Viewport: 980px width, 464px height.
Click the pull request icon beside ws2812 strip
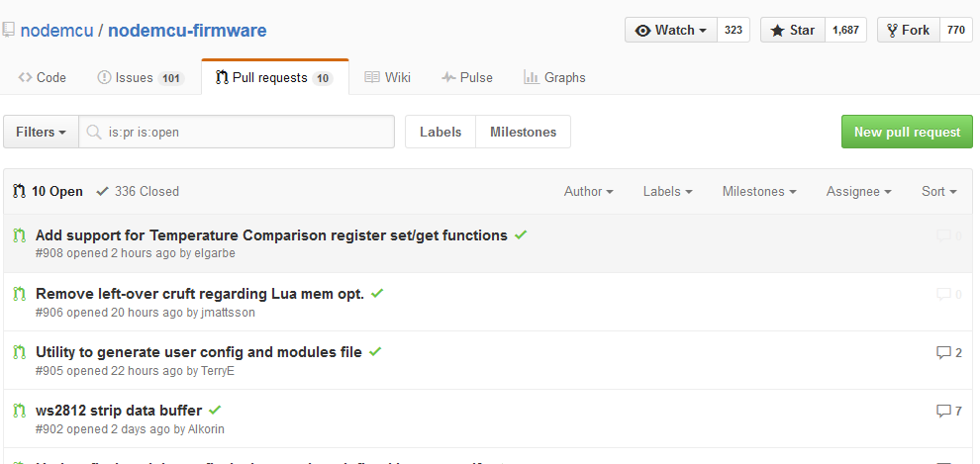tap(20, 411)
